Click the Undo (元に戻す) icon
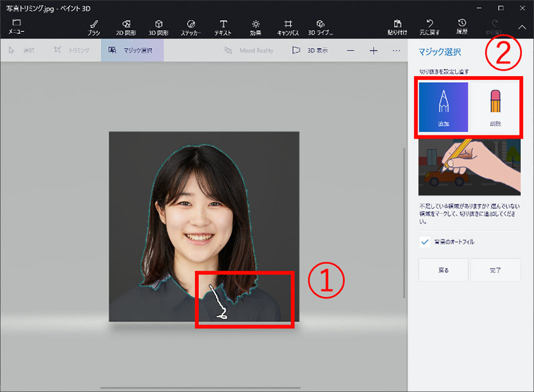The width and height of the screenshot is (534, 392). click(430, 27)
